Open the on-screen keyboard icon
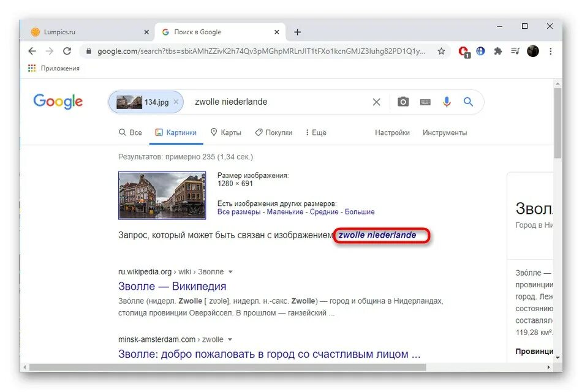This screenshot has height=392, width=582. (425, 102)
